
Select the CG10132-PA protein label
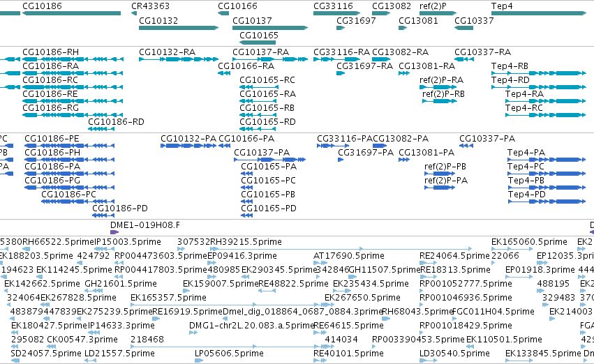pyautogui.click(x=188, y=139)
